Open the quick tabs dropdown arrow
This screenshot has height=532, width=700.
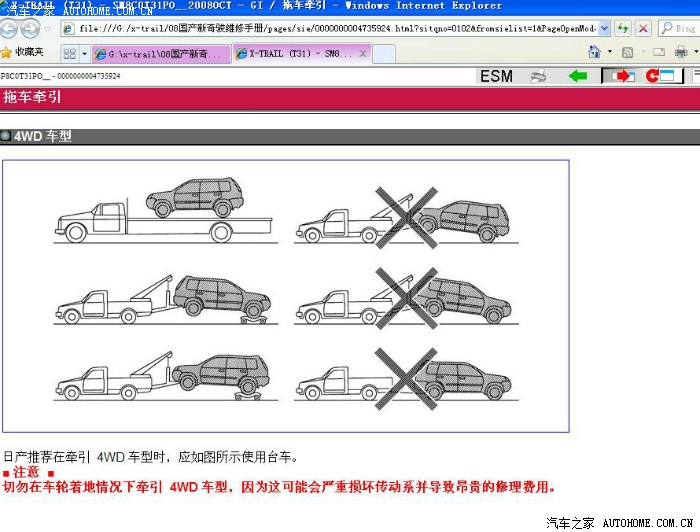84,53
